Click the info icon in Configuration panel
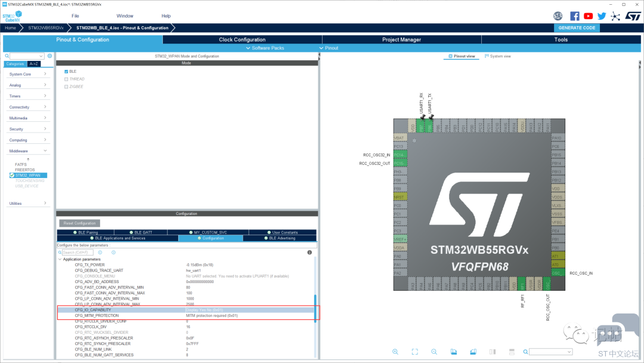This screenshot has height=363, width=644. pos(309,253)
